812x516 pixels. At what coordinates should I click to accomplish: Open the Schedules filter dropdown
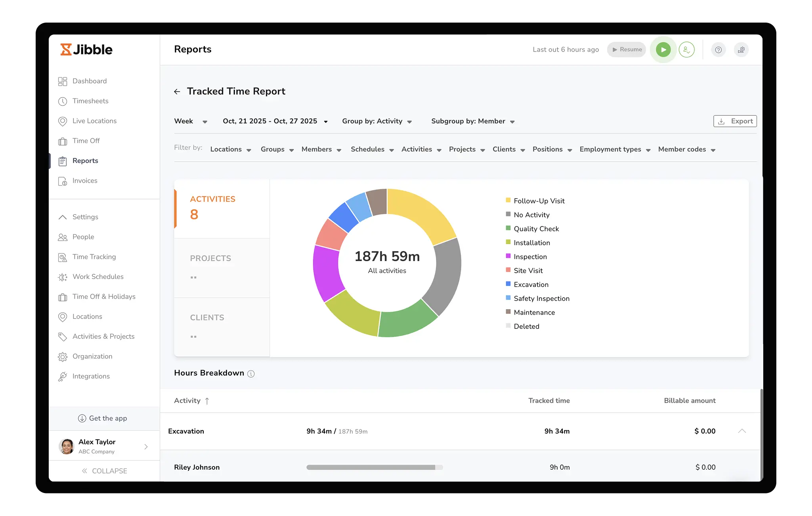pyautogui.click(x=372, y=149)
